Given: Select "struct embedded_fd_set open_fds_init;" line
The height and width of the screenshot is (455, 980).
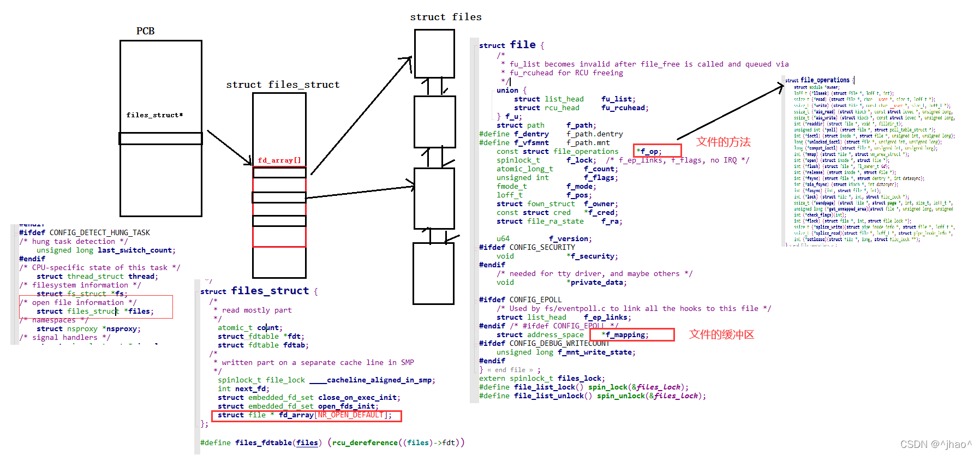Looking at the screenshot, I should 298,406.
